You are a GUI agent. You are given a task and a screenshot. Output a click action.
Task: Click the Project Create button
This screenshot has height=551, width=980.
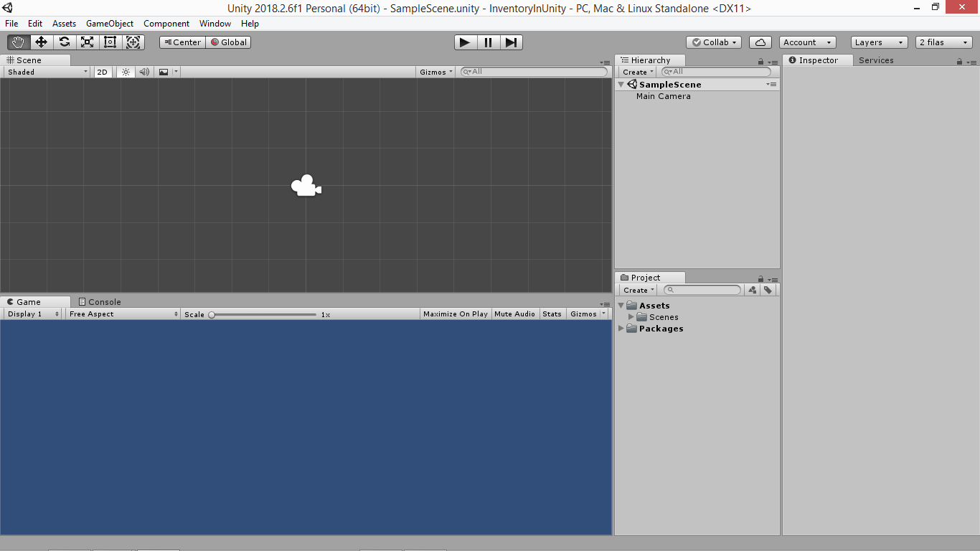click(x=638, y=290)
